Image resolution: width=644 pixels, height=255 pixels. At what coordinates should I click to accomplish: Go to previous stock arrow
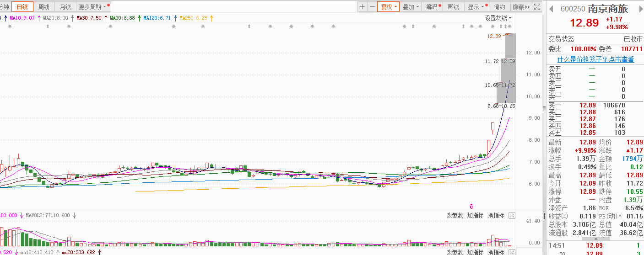552,9
